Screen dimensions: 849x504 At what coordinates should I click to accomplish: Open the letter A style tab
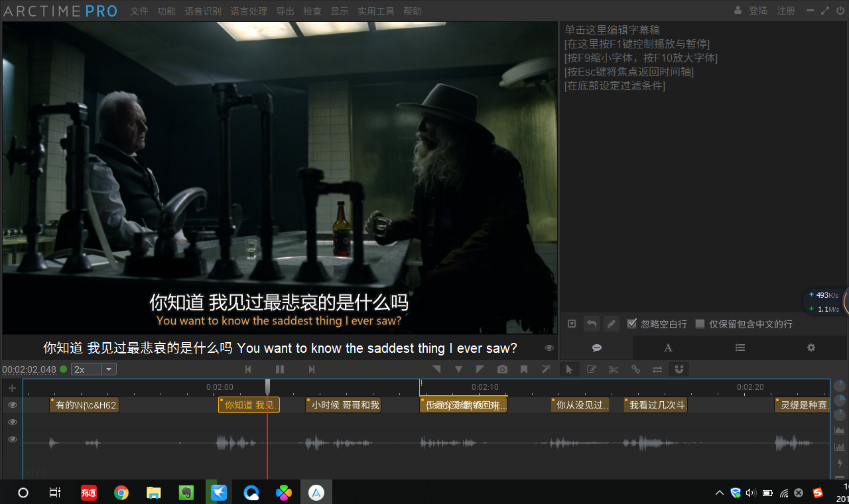[668, 347]
